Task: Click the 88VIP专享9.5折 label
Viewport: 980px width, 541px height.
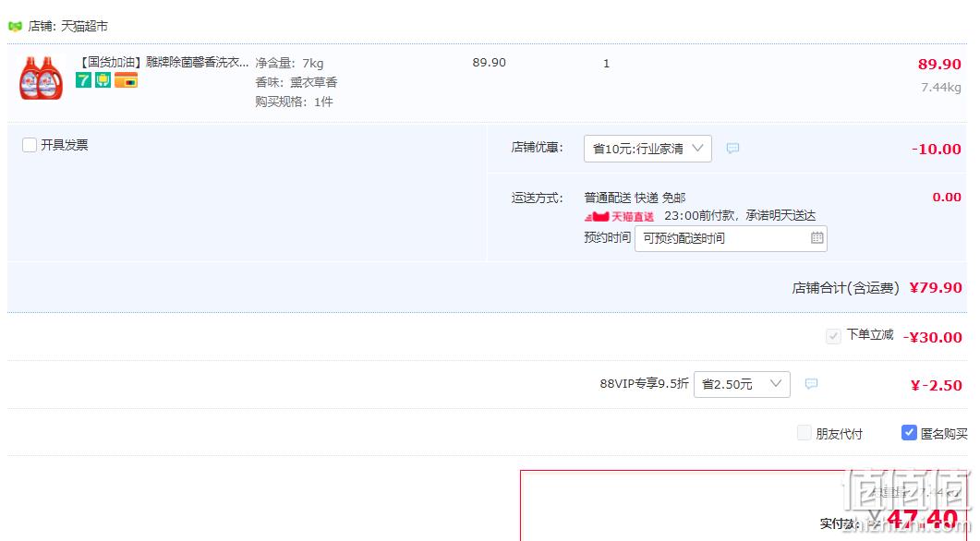Action: [x=645, y=383]
